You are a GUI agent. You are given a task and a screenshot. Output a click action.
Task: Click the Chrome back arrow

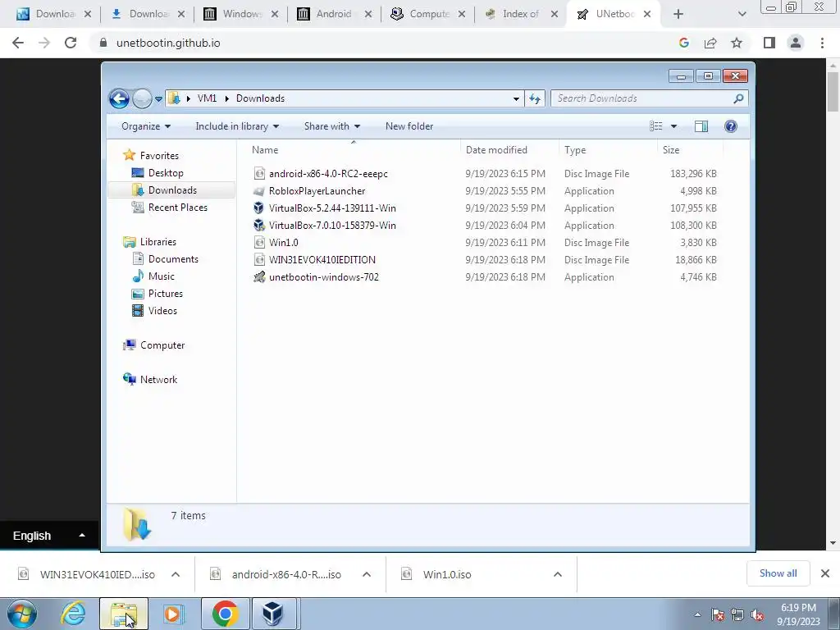coord(18,43)
